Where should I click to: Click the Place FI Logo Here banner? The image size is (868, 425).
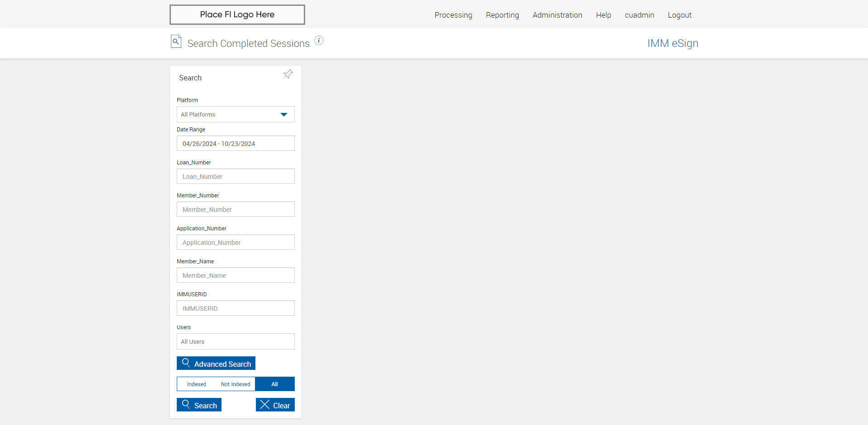[237, 14]
